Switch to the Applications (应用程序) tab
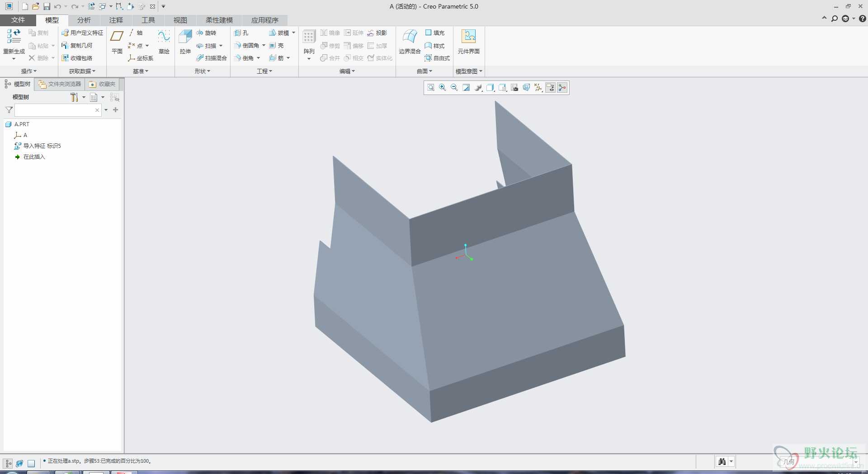868x474 pixels. (265, 20)
